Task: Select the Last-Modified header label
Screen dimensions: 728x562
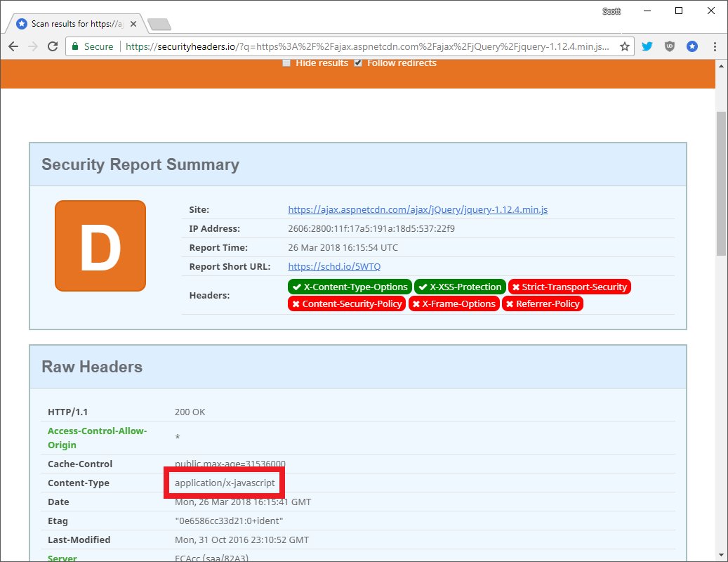Action: pos(79,540)
